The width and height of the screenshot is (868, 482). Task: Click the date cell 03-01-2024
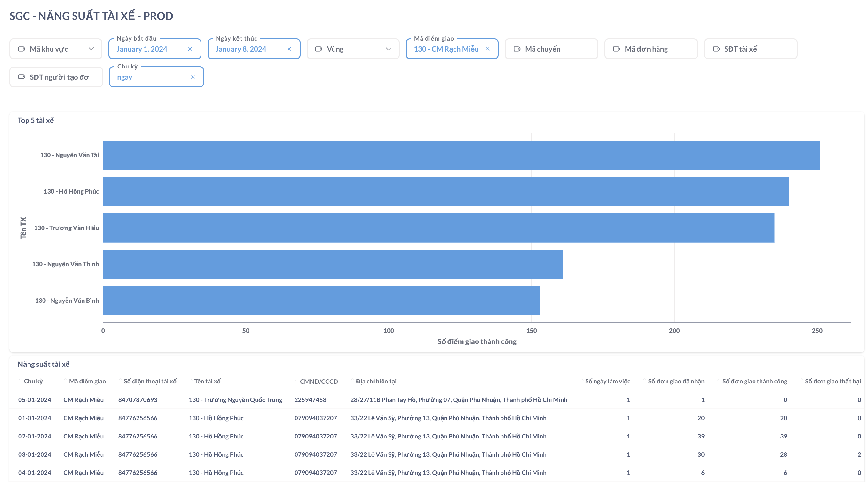35,454
